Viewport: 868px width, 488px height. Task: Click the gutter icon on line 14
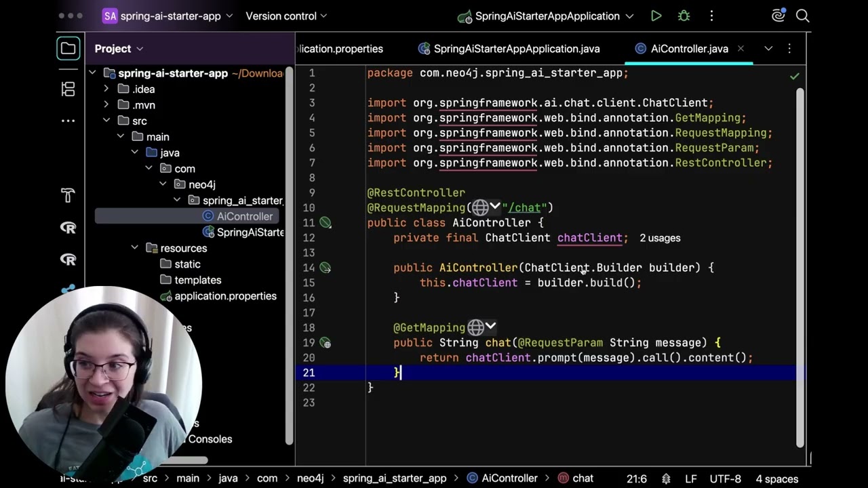tap(325, 268)
